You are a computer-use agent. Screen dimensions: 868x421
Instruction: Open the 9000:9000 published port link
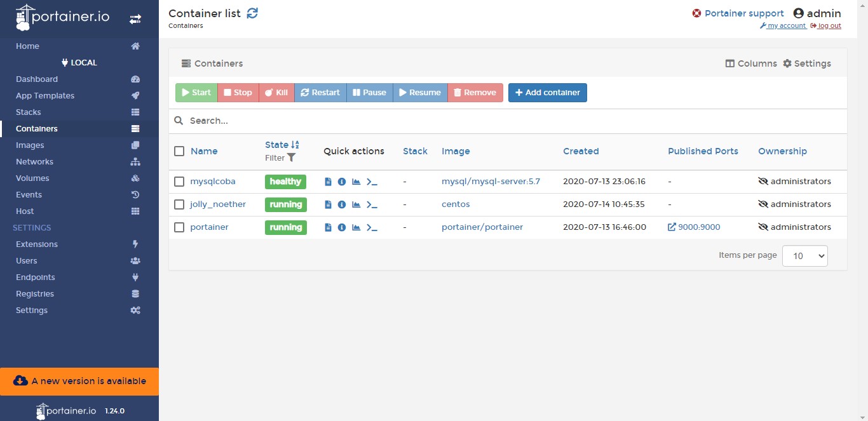694,227
